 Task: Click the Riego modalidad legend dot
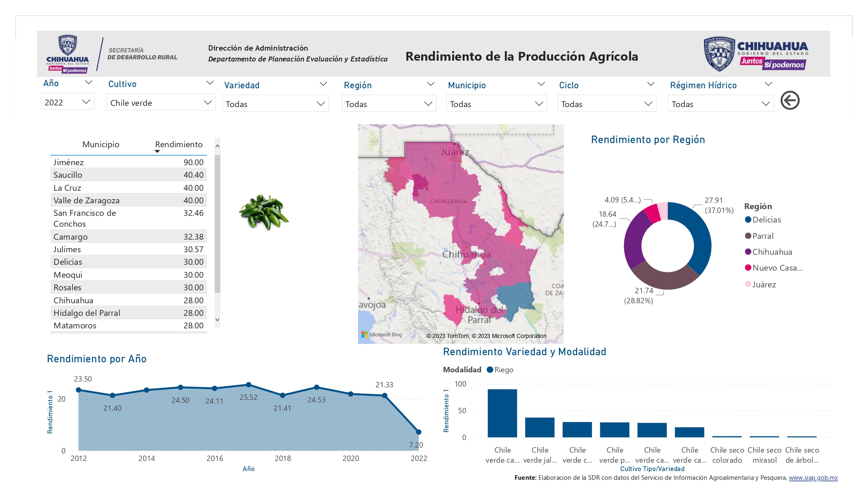[490, 370]
